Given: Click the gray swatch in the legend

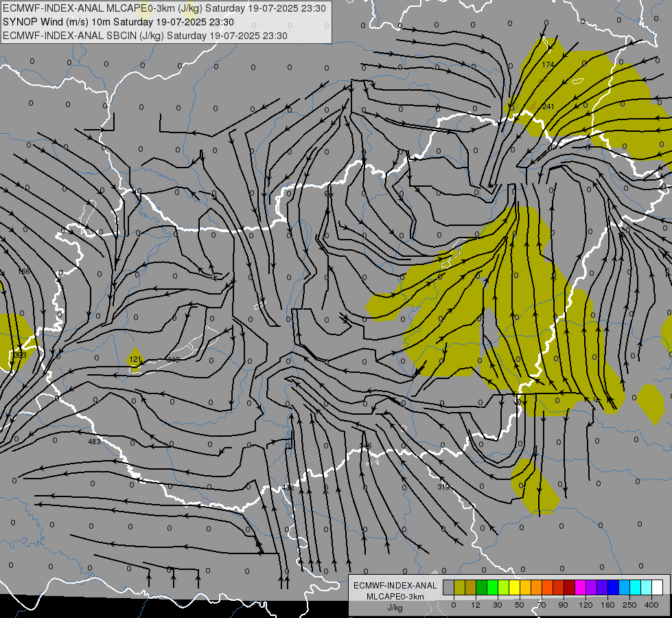Looking at the screenshot, I should (x=449, y=587).
